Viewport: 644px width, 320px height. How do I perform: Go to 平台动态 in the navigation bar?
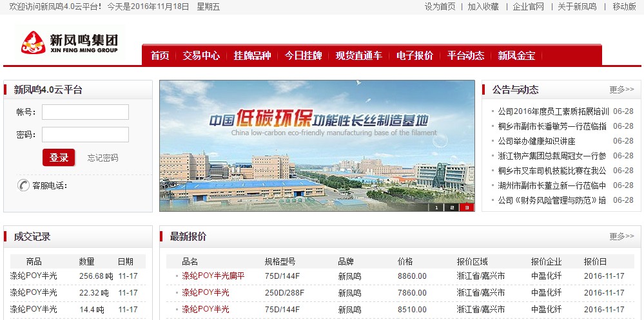pyautogui.click(x=465, y=56)
